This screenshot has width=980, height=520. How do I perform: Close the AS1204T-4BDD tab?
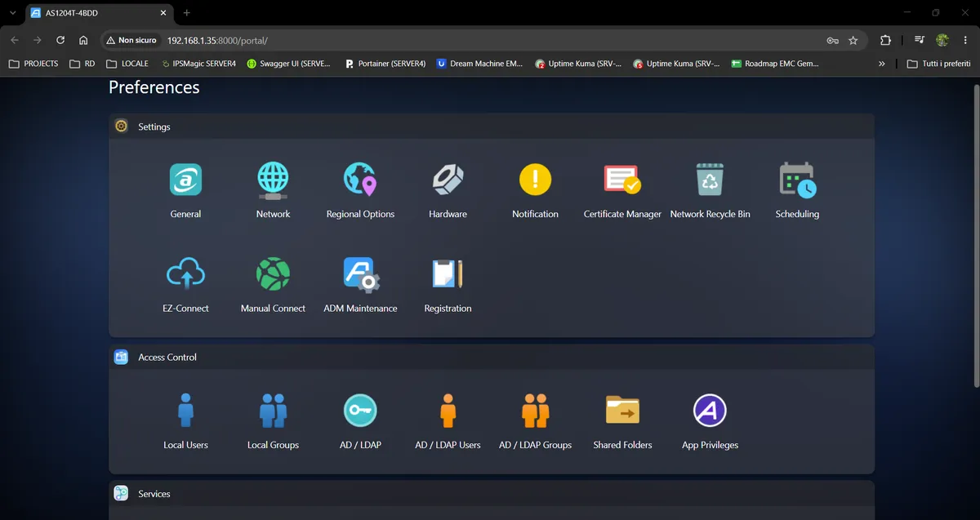coord(163,13)
